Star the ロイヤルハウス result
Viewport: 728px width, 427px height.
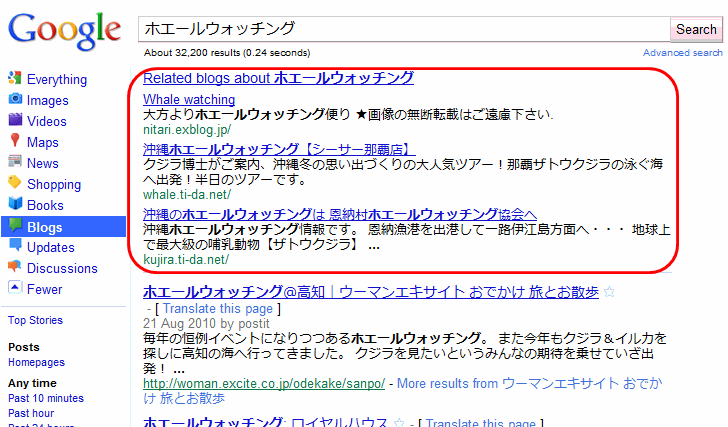(x=399, y=423)
